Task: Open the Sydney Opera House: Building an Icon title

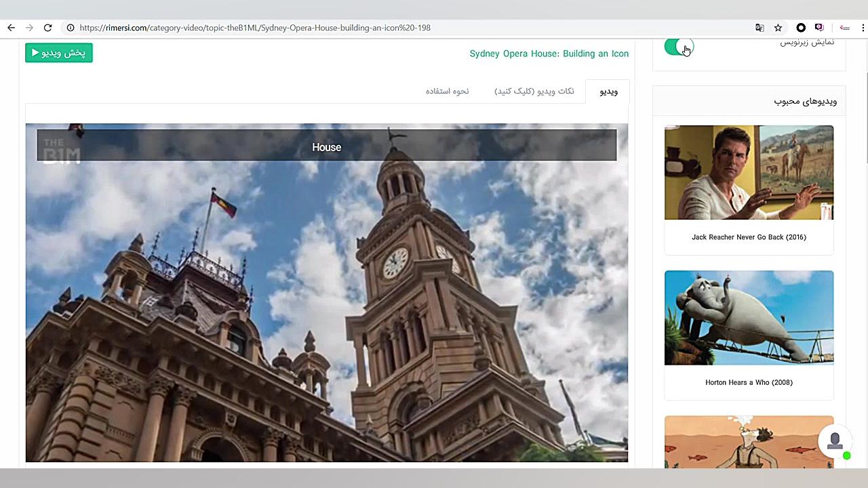Action: [549, 54]
